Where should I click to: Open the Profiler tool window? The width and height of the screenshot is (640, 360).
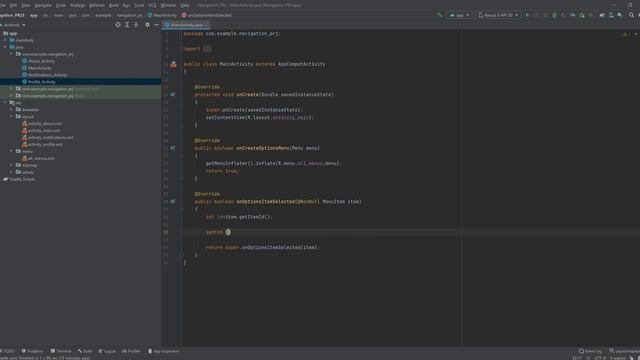[131, 351]
